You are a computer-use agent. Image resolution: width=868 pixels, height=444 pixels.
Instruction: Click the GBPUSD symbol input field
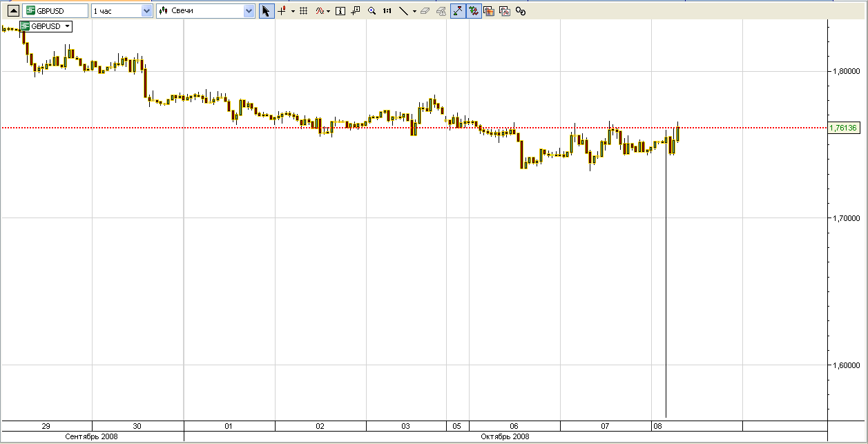coord(55,11)
